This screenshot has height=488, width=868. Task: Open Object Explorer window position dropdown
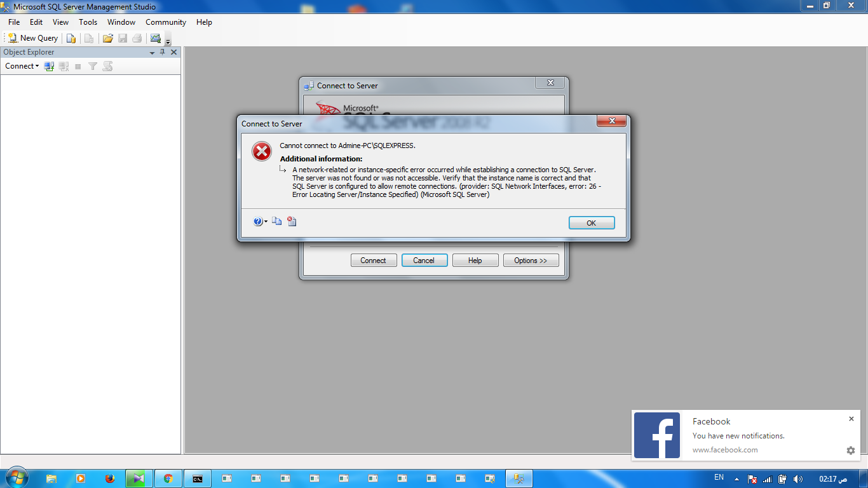pos(152,53)
